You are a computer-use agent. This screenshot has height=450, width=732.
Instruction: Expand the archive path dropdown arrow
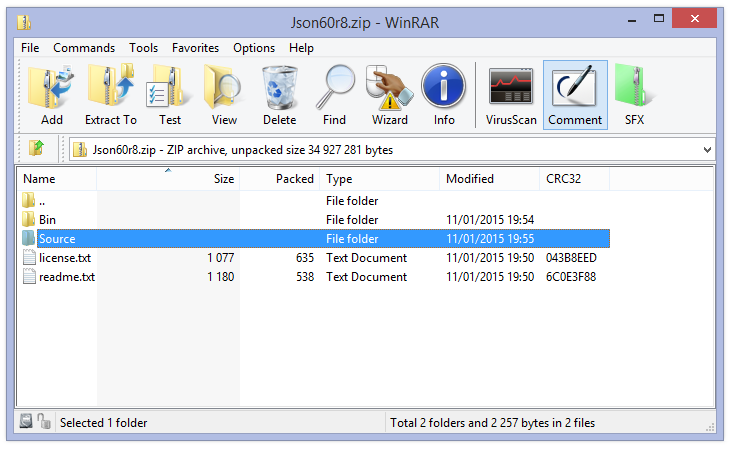707,150
